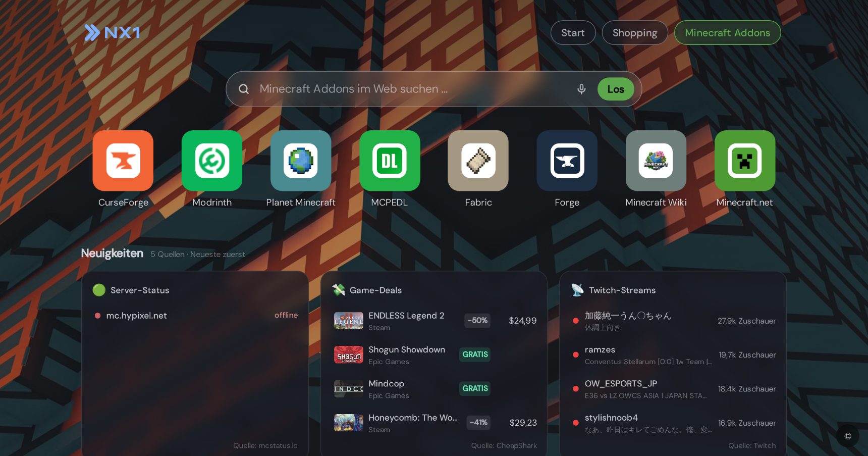The image size is (868, 456).
Task: Open the ENDLESS Legend 2 deal
Action: click(434, 321)
